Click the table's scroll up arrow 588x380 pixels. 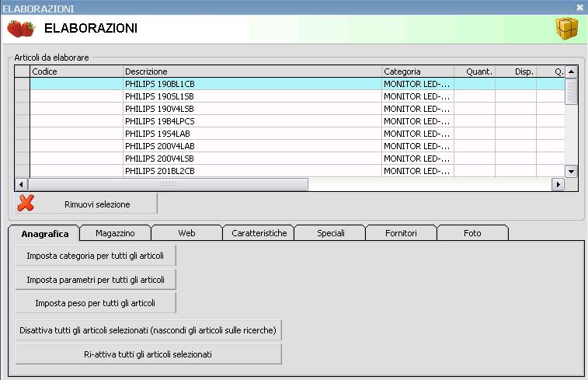click(571, 71)
